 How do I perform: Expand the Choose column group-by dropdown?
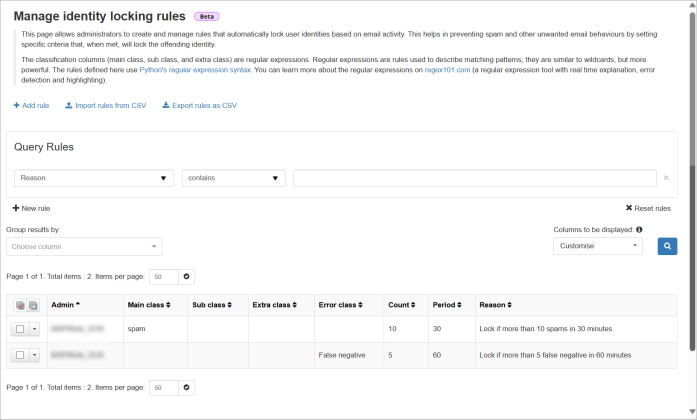coord(84,246)
